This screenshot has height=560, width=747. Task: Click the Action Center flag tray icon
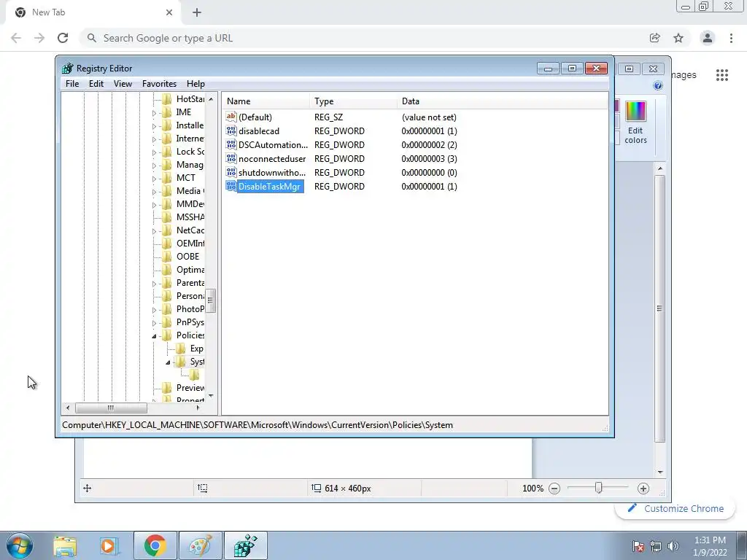click(x=638, y=546)
